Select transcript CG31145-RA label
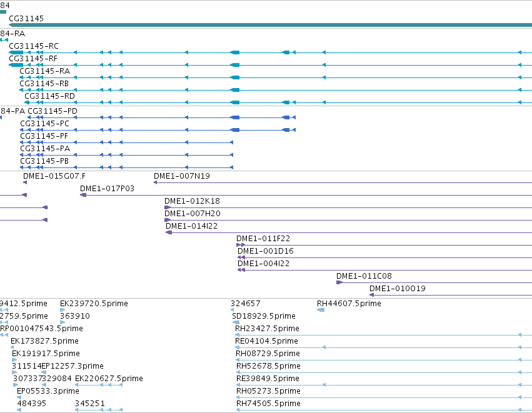The image size is (532, 413). click(45, 71)
